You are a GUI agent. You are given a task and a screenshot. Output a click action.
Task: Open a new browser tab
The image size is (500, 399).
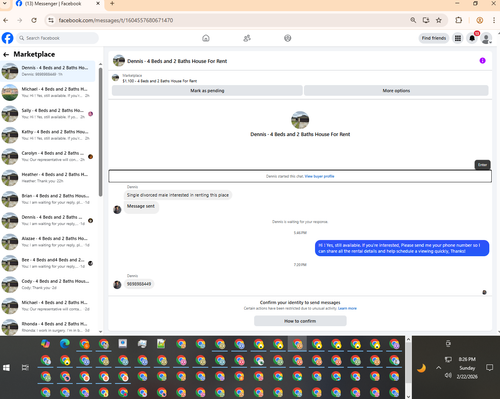[x=112, y=4]
